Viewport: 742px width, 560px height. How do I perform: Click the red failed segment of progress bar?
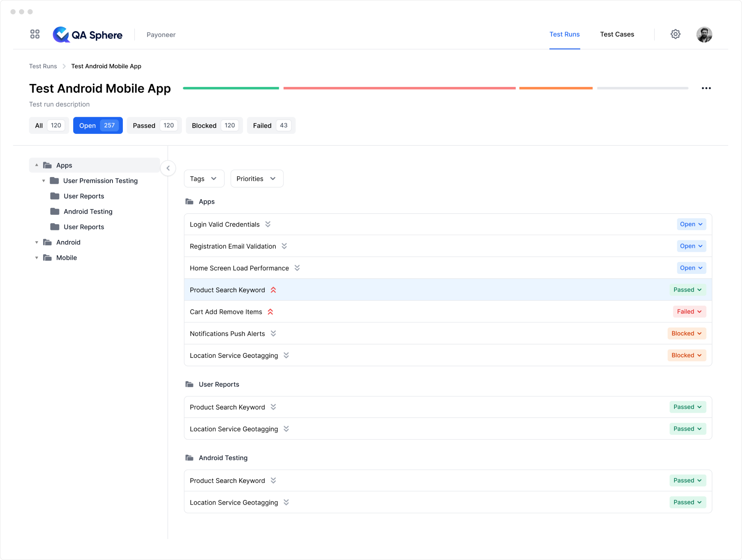tap(399, 88)
